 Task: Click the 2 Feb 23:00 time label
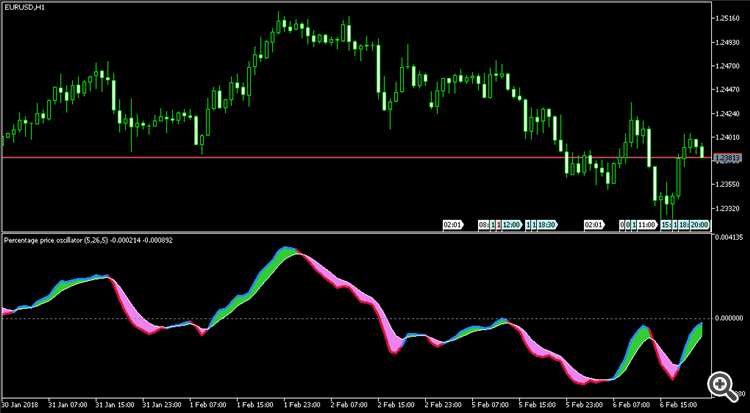443,404
